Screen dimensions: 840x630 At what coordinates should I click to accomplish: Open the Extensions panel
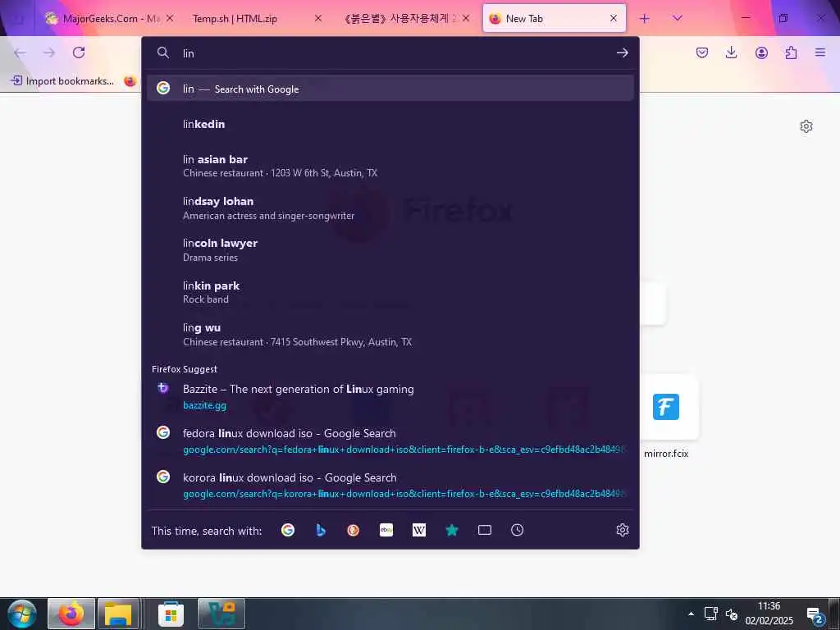(x=791, y=52)
